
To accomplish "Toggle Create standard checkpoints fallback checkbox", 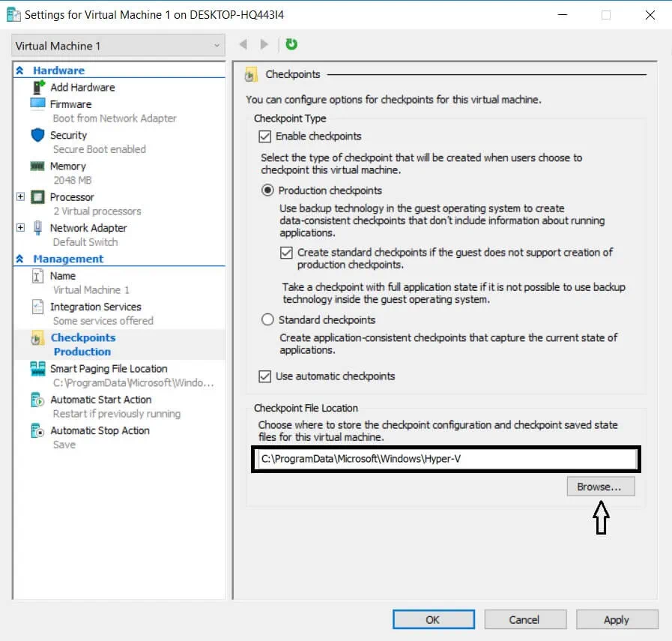I will pyautogui.click(x=286, y=253).
